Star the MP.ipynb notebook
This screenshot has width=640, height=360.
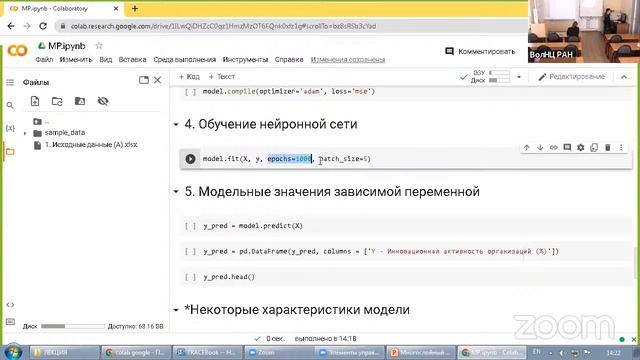click(99, 46)
